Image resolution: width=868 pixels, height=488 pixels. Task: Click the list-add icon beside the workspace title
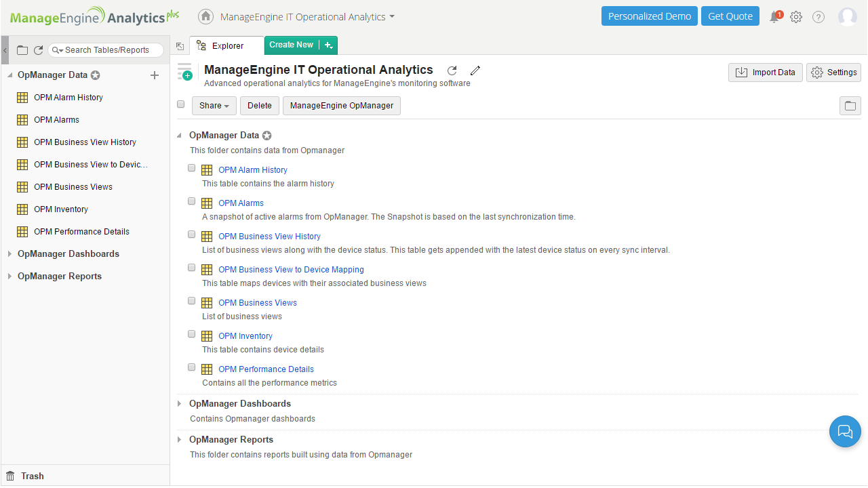[x=184, y=72]
